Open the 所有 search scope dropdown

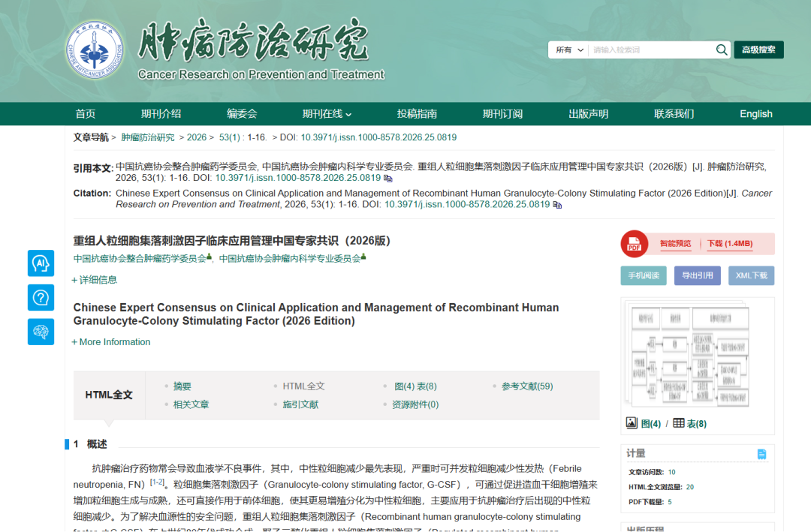[569, 50]
